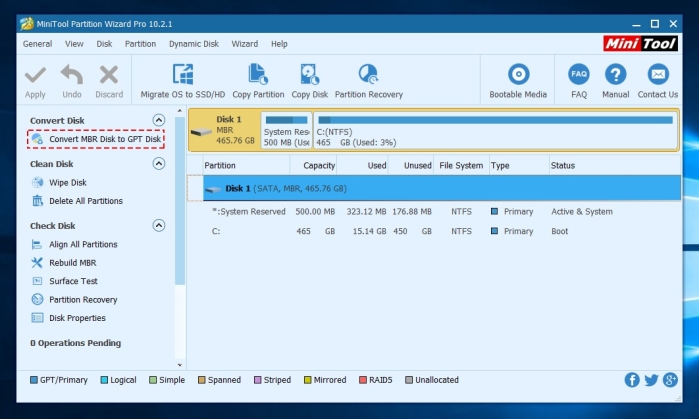Collapse the Check Disk section
Image resolution: width=699 pixels, height=419 pixels.
coord(159,225)
